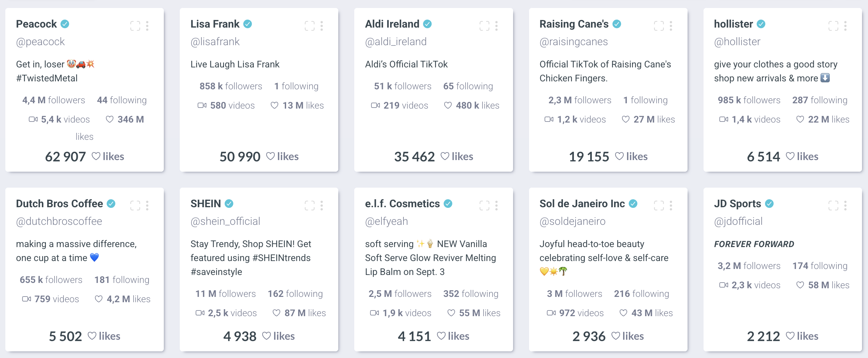This screenshot has height=358, width=868.
Task: Expand the Raising Cane's card fullscreen icon
Action: (659, 26)
